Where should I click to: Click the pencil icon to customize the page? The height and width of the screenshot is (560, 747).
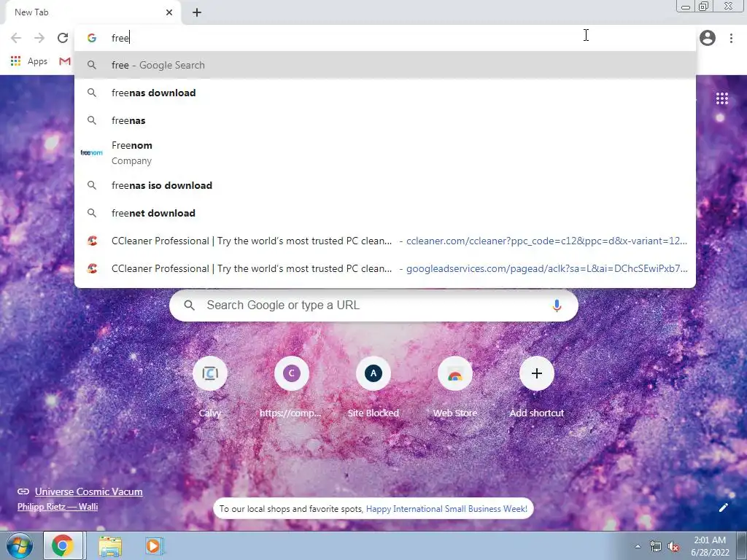[723, 507]
